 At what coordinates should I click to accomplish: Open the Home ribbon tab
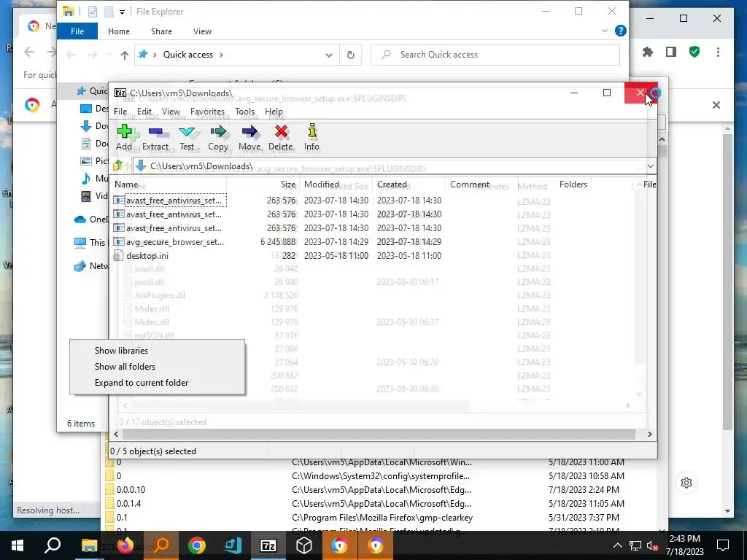tap(119, 31)
